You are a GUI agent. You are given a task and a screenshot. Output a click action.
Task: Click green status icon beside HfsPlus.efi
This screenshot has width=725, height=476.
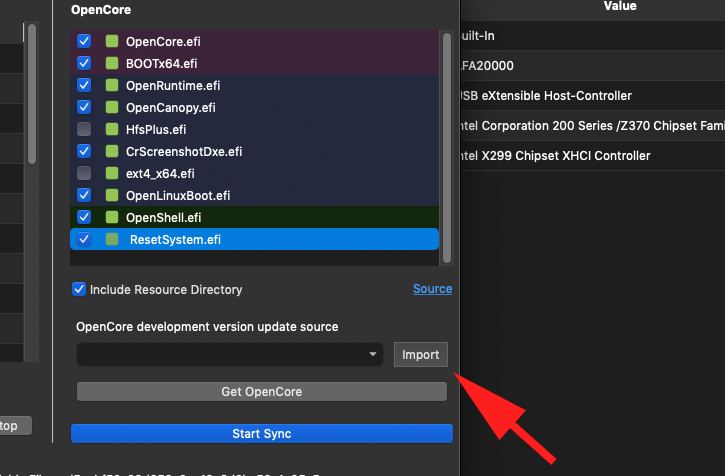(112, 129)
